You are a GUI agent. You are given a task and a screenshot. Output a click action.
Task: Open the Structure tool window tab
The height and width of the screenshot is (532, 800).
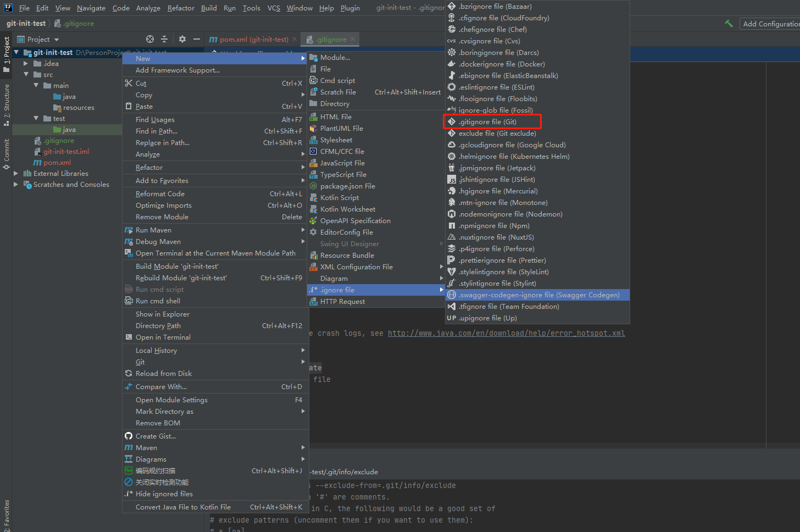[x=7, y=104]
